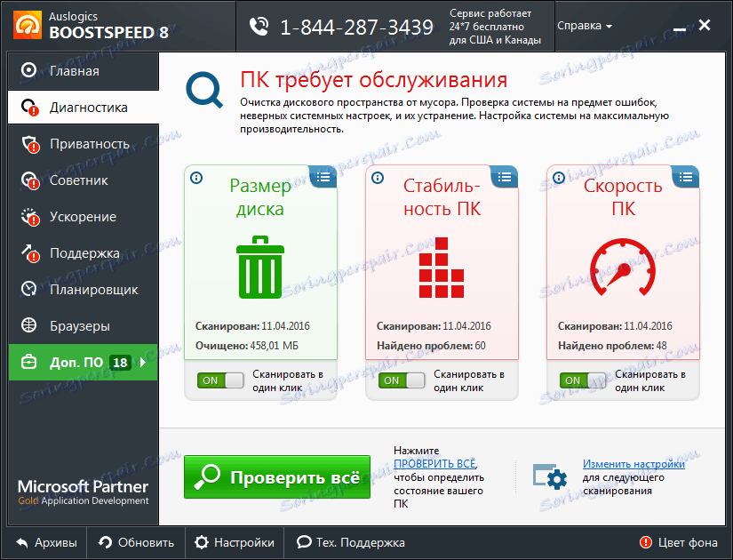This screenshot has width=733, height=560.
Task: Show info for Скорость ПК card
Action: click(559, 178)
